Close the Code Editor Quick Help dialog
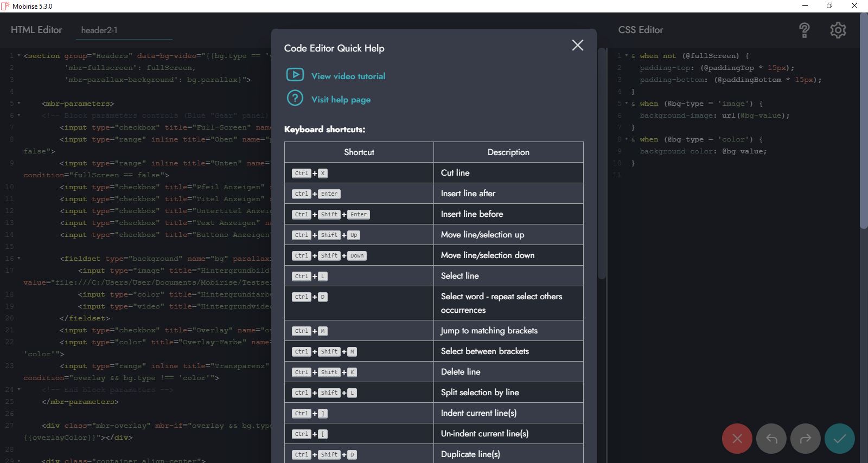This screenshot has width=868, height=463. (x=577, y=46)
